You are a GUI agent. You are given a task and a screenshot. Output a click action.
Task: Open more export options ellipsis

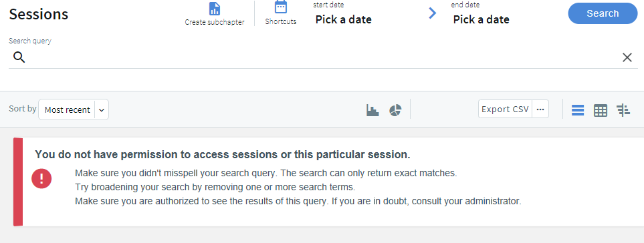click(540, 109)
